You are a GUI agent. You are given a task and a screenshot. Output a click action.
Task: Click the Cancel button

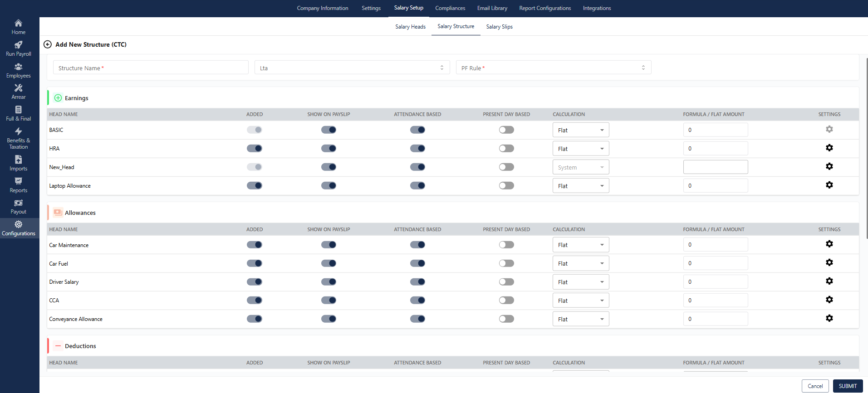coord(815,386)
